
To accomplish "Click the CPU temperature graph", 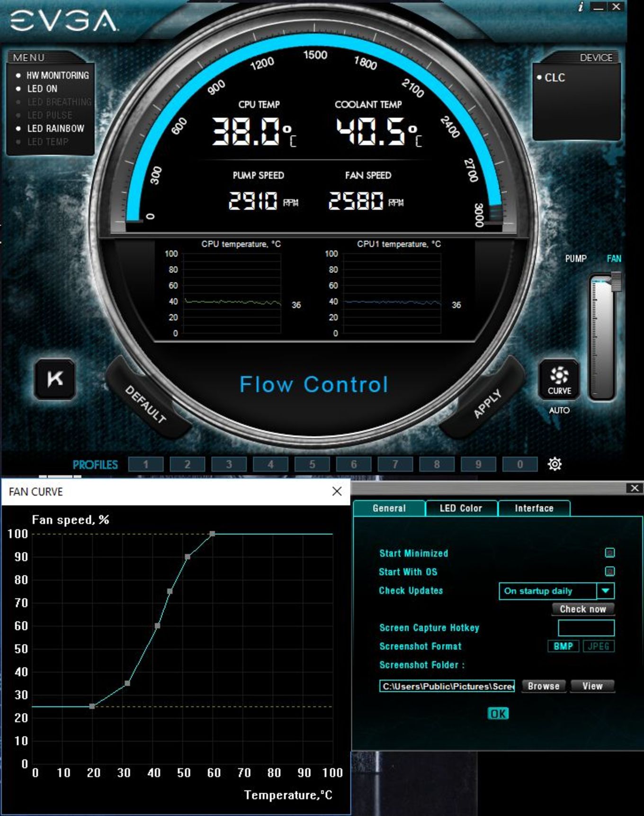I will click(232, 293).
